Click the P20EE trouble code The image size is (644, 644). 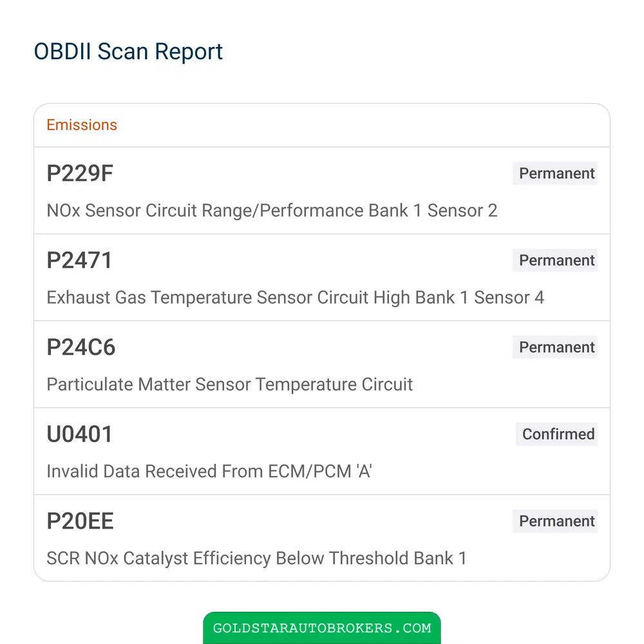pos(80,521)
